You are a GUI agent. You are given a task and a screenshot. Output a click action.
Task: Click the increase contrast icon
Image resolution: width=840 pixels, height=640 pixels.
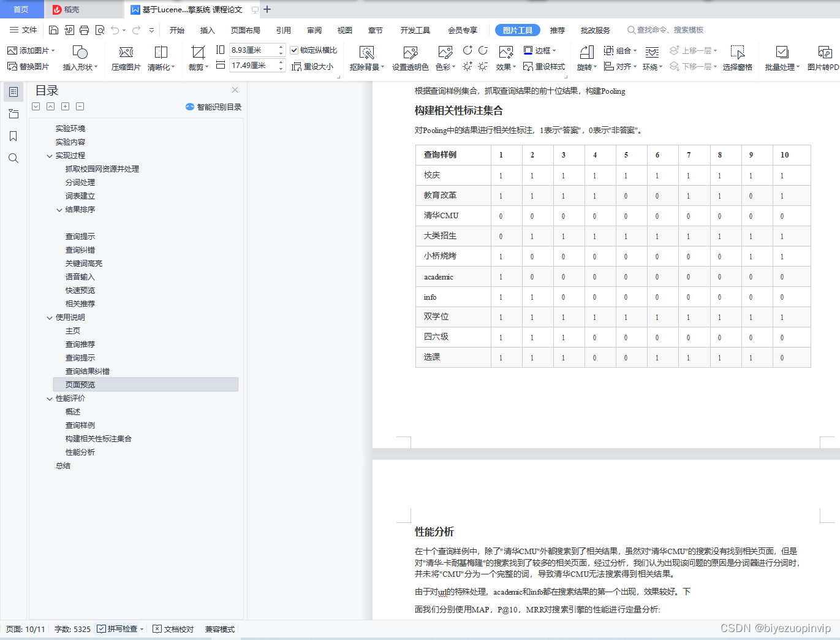pos(467,50)
